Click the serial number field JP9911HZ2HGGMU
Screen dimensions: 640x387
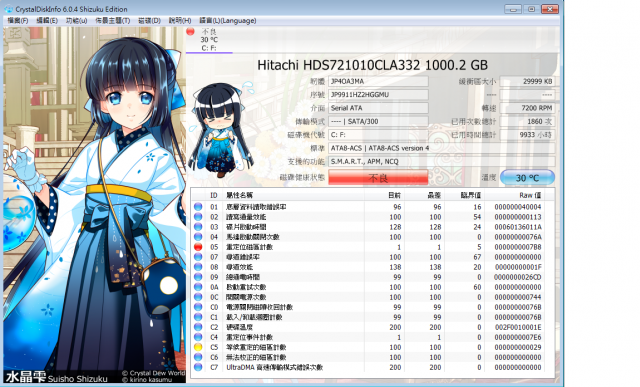378,95
